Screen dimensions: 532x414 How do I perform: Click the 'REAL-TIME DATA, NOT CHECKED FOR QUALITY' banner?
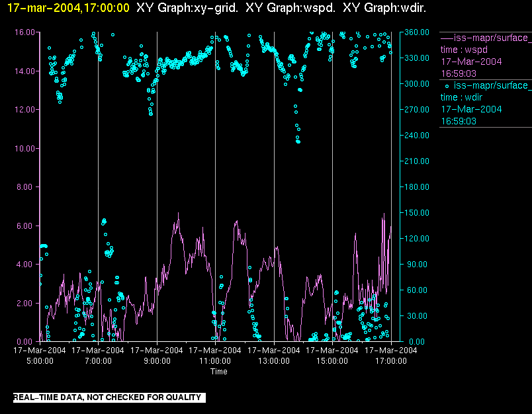(109, 397)
